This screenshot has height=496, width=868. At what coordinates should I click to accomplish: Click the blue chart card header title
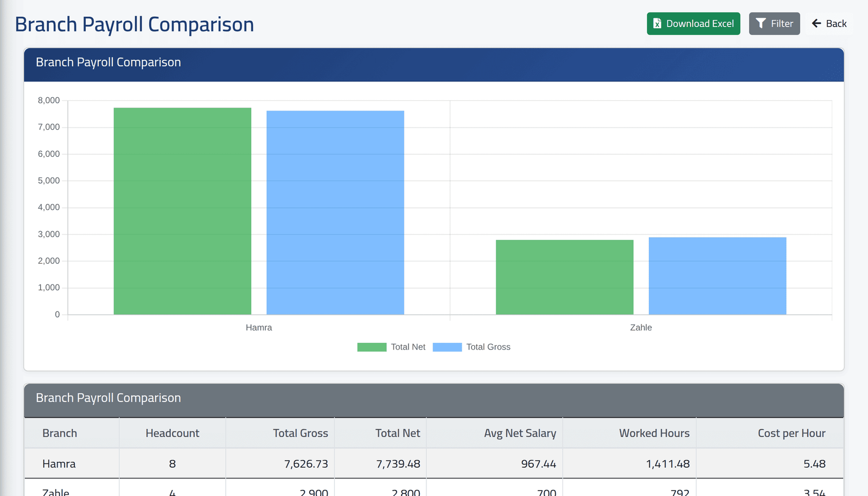click(108, 62)
